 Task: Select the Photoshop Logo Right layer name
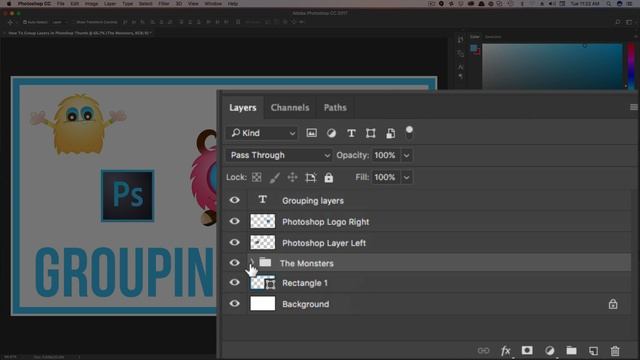click(x=325, y=222)
